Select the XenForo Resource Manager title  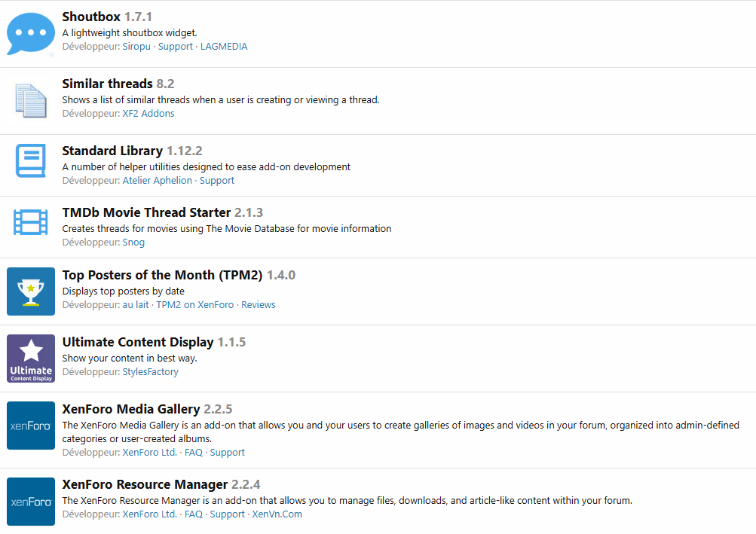145,484
